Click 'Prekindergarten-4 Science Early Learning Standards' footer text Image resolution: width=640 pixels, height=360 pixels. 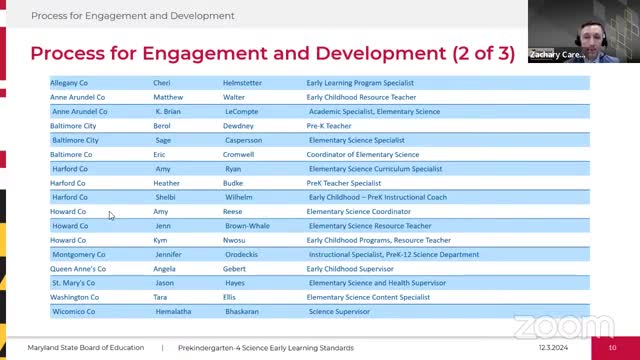click(x=266, y=348)
